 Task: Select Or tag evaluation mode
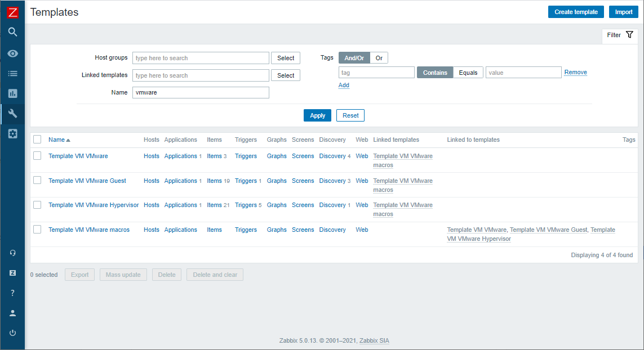point(379,58)
